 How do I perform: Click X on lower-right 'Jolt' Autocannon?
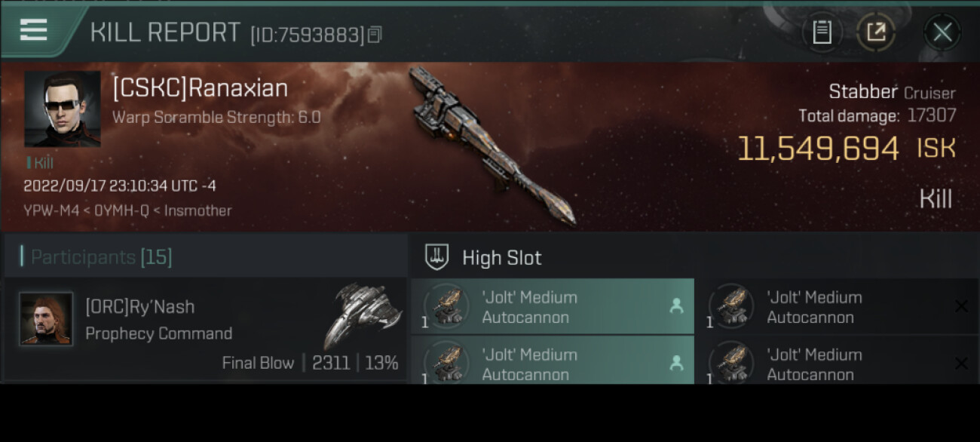pos(961,364)
